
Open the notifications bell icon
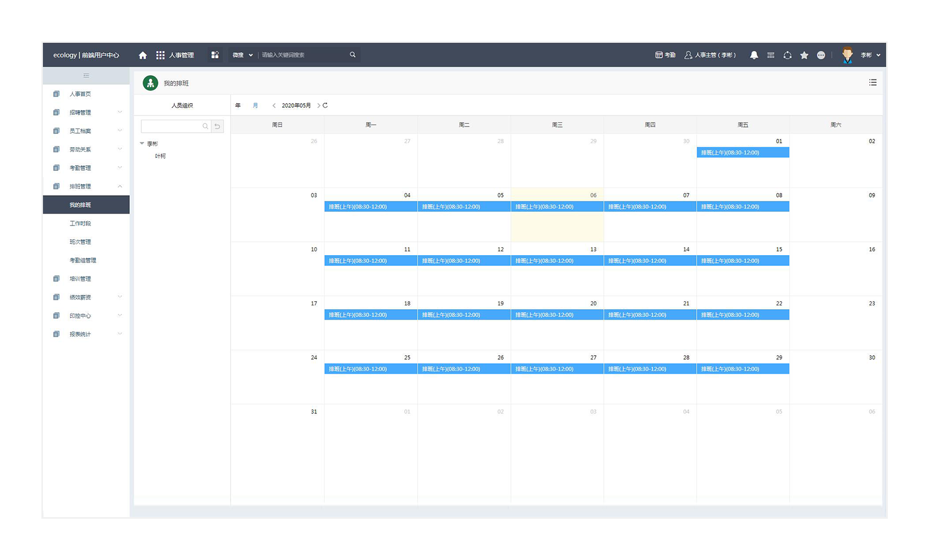pos(754,55)
